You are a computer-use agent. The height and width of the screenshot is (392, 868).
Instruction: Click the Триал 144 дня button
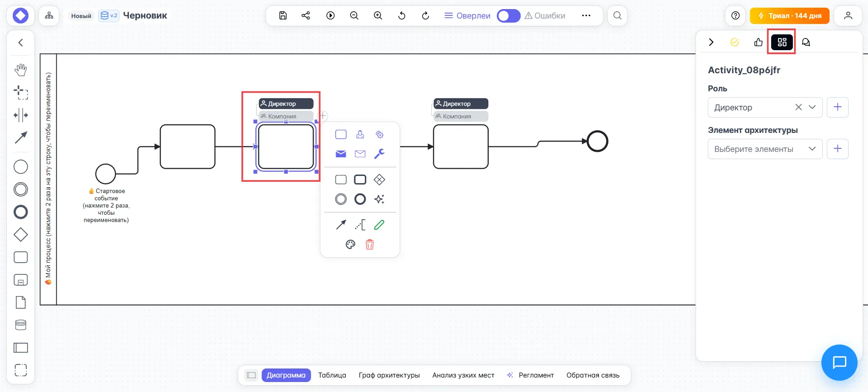pyautogui.click(x=789, y=16)
